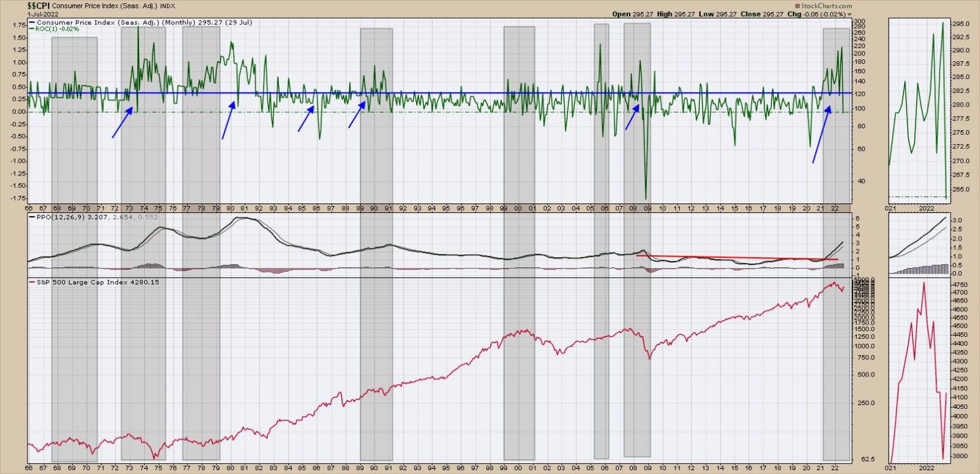Select the Consumer Price Index (Monthly) legend label
The image size is (980, 474).
click(x=96, y=22)
